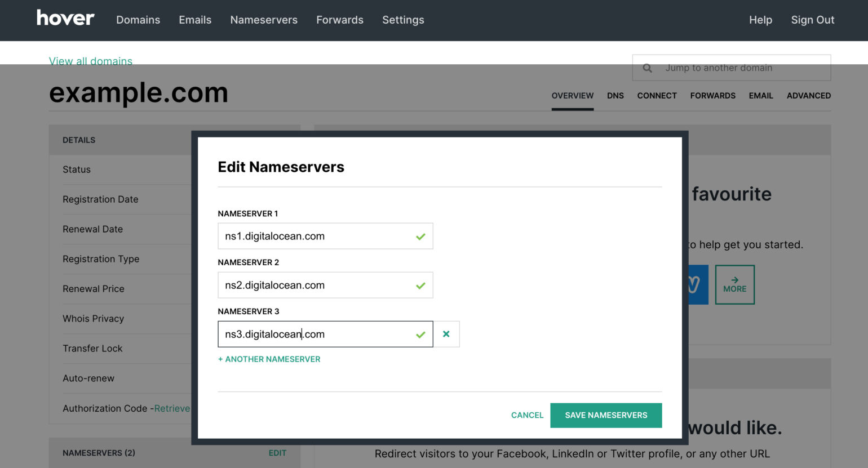Click the Whois Privacy row label
Screen dimensions: 868x468
click(x=93, y=319)
